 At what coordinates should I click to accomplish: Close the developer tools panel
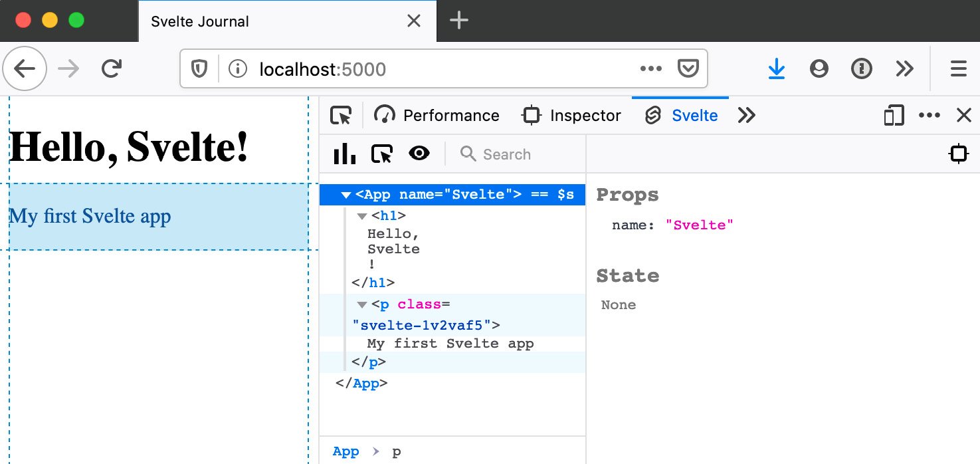pyautogui.click(x=964, y=116)
